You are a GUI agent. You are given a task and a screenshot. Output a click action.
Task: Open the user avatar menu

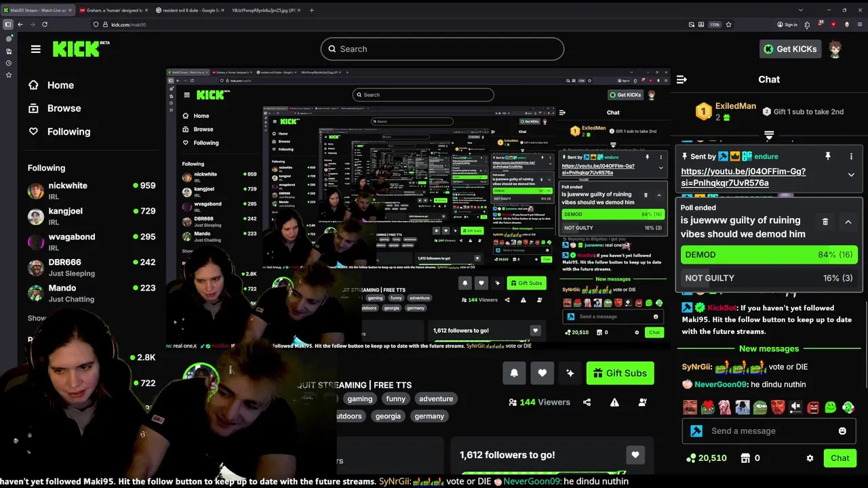[x=835, y=49]
